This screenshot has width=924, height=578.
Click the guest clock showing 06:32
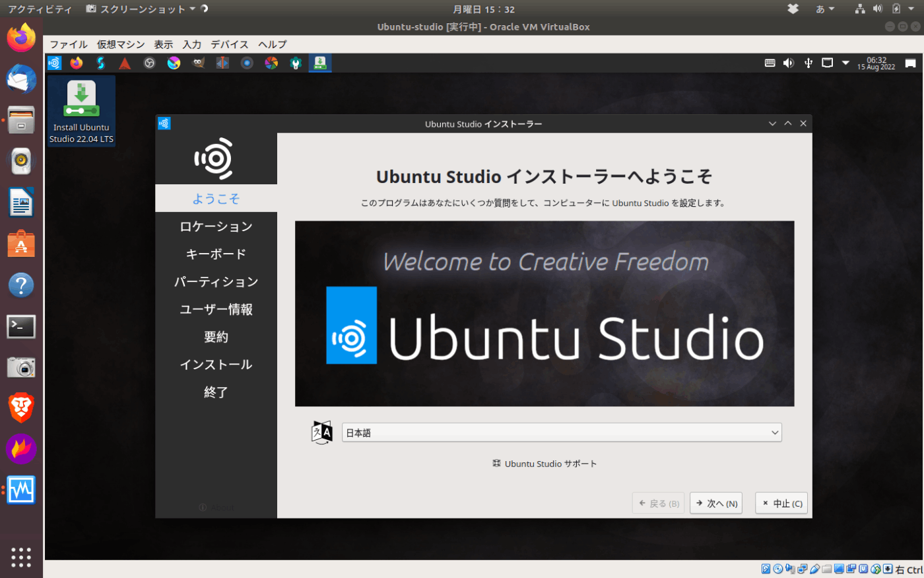[x=876, y=63]
